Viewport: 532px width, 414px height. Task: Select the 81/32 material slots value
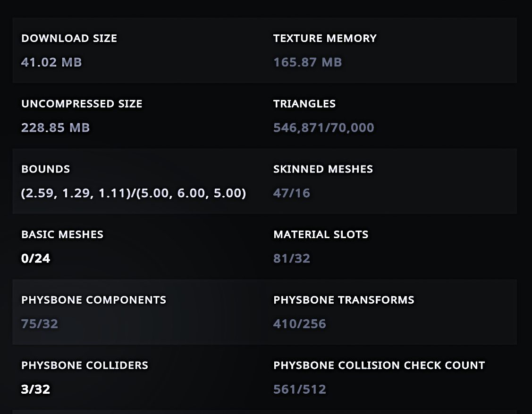291,258
